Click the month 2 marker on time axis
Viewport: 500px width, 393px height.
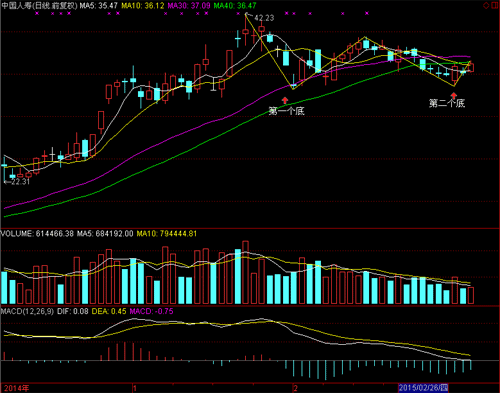295,388
